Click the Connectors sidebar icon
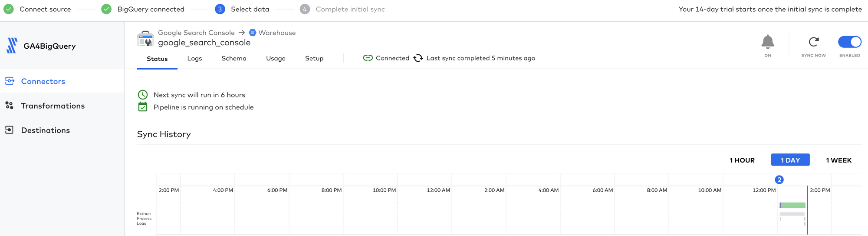 click(x=10, y=81)
